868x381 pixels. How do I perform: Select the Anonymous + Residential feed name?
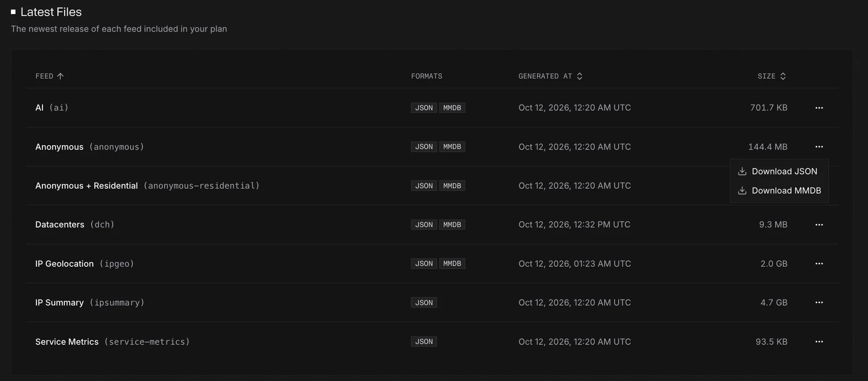click(148, 186)
